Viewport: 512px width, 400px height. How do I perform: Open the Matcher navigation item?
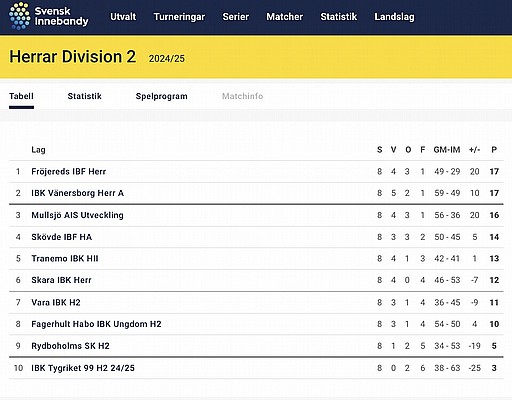click(285, 17)
